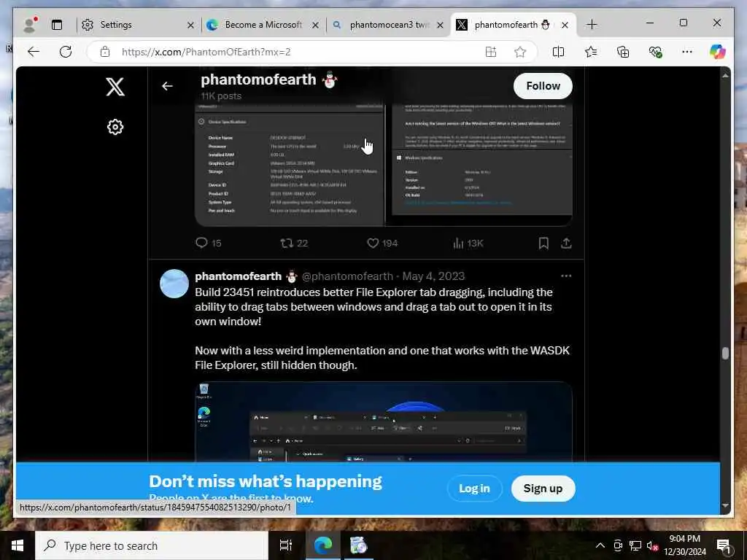747x560 pixels.
Task: Open the tab actions menu icon
Action: point(57,25)
